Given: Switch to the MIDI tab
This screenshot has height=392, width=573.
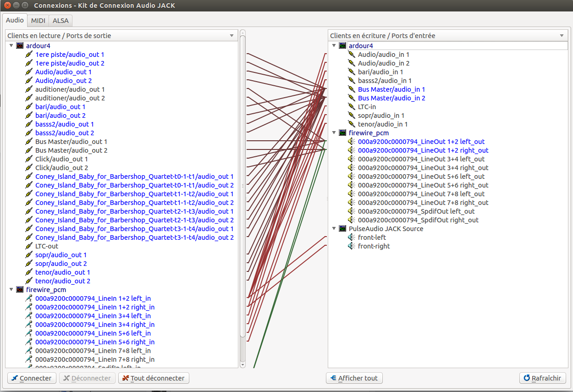Looking at the screenshot, I should pos(38,21).
